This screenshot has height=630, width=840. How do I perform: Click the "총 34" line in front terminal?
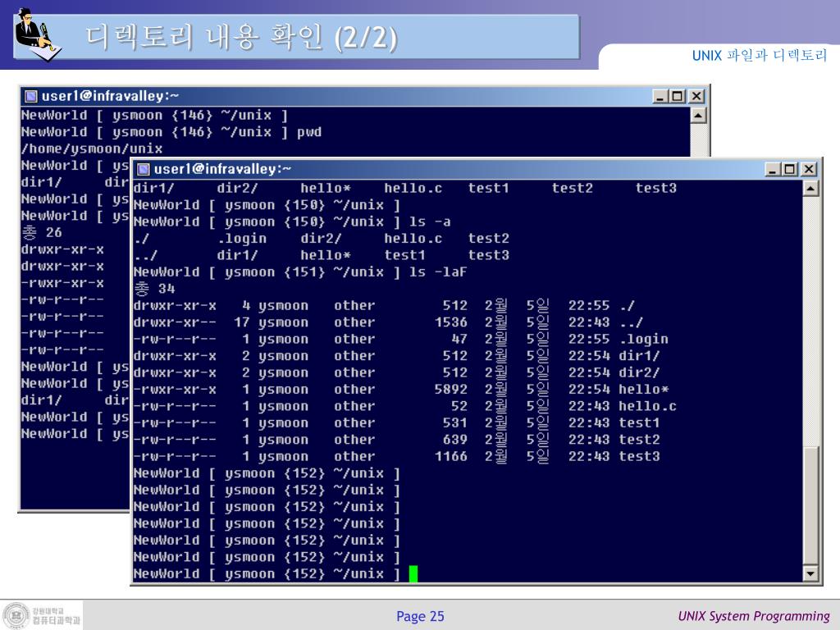[154, 289]
